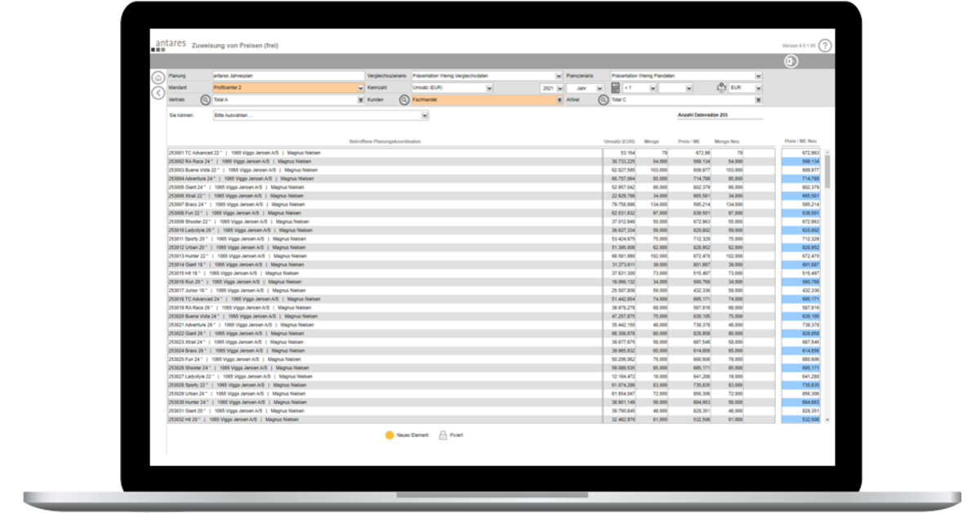This screenshot has width=980, height=513.
Task: Expand the Total A Vertrieb list arrow
Action: [x=360, y=100]
